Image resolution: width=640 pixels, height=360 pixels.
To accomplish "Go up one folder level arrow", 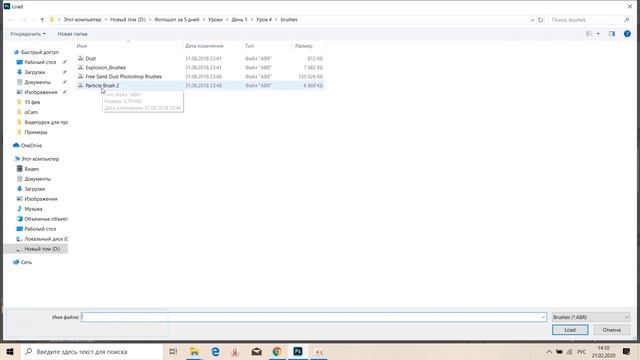I will [42, 20].
